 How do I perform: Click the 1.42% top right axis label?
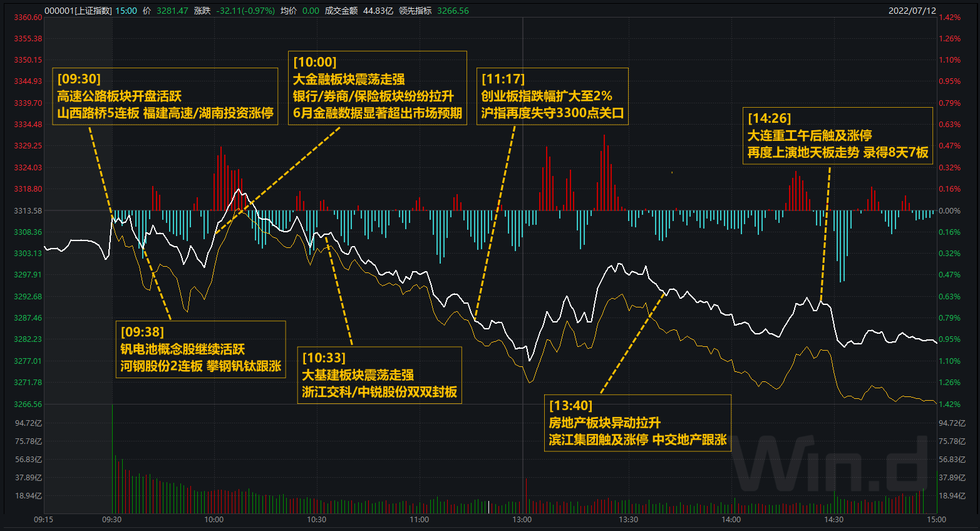tap(949, 18)
